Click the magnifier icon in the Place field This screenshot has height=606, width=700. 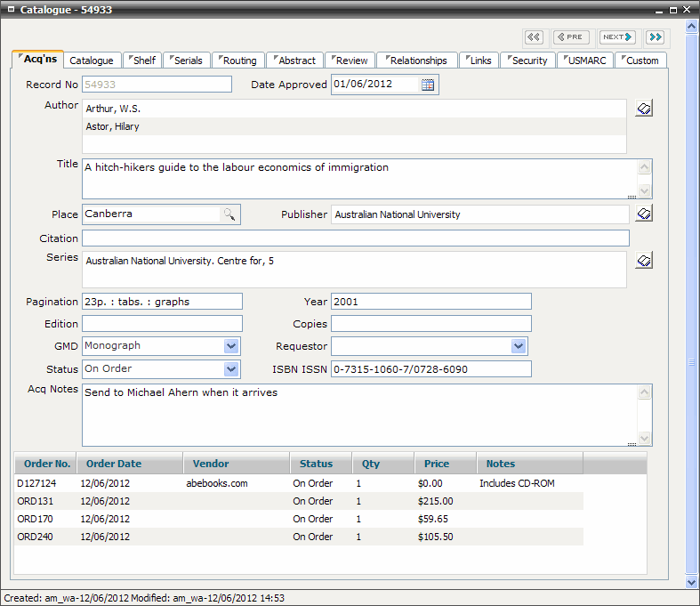229,214
